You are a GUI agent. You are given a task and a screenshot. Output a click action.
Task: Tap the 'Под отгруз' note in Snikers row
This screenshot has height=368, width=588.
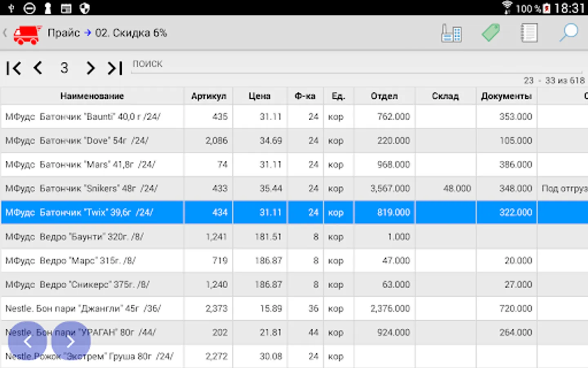coord(565,188)
